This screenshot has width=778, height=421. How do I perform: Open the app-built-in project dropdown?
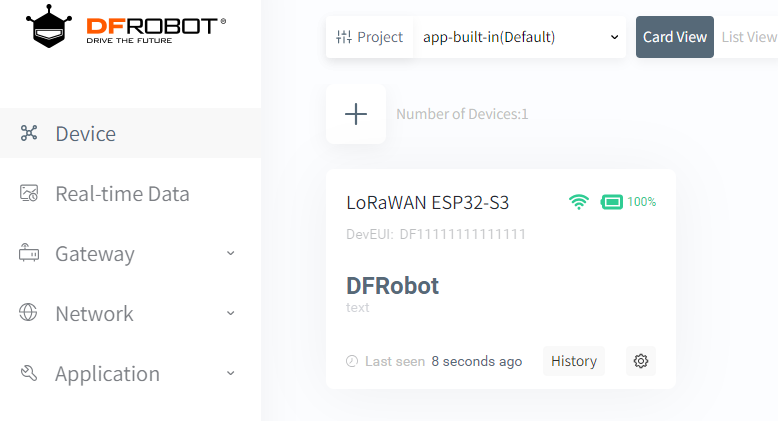point(520,37)
